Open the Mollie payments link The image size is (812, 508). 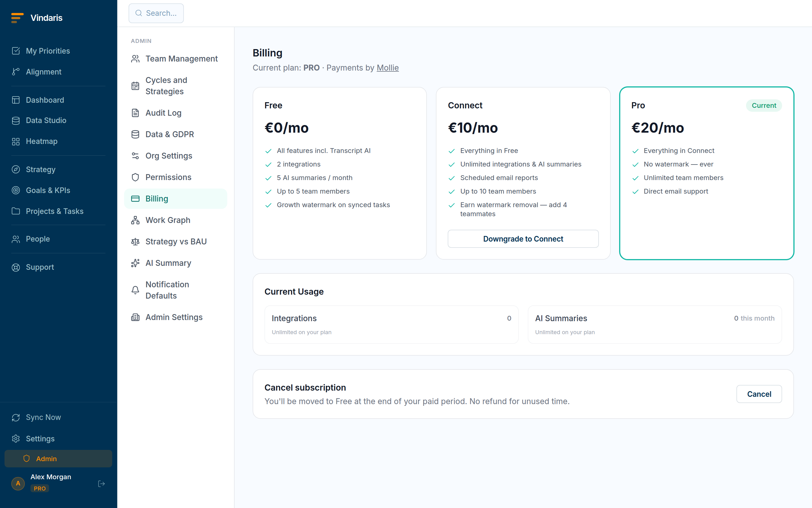(388, 67)
